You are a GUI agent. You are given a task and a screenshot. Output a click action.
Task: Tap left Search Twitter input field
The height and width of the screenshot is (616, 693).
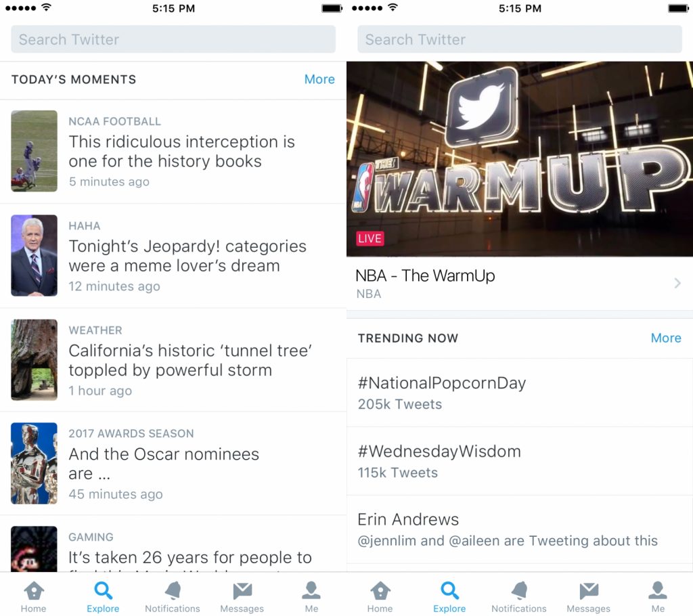coord(173,39)
